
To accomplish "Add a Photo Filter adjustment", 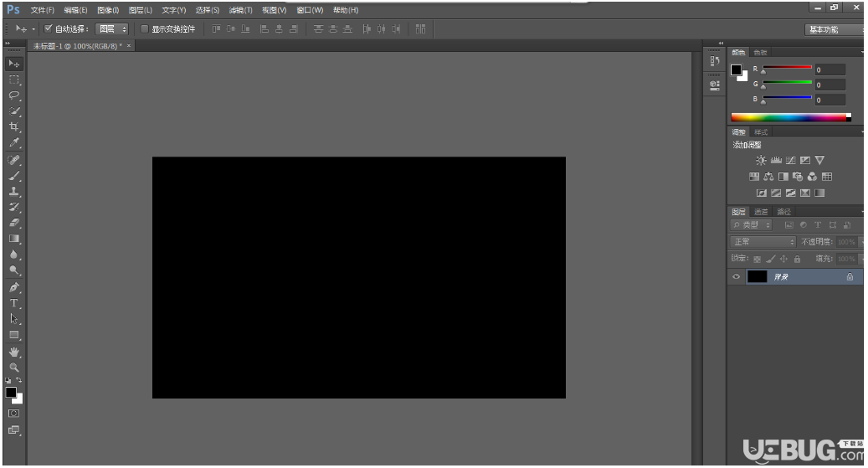I will (x=798, y=177).
